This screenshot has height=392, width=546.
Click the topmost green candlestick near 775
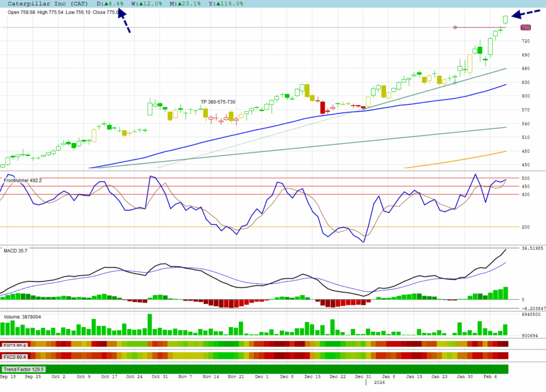pos(505,20)
